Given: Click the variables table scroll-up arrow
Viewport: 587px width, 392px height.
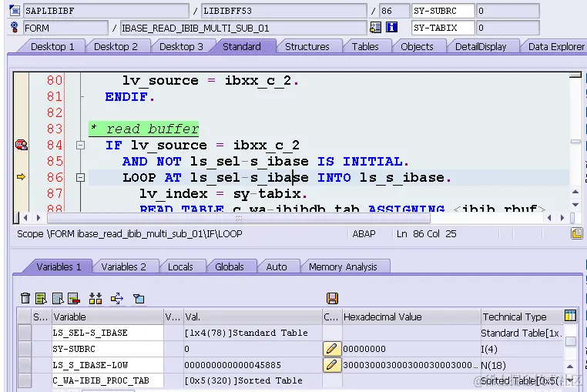Looking at the screenshot, I should pyautogui.click(x=570, y=366).
